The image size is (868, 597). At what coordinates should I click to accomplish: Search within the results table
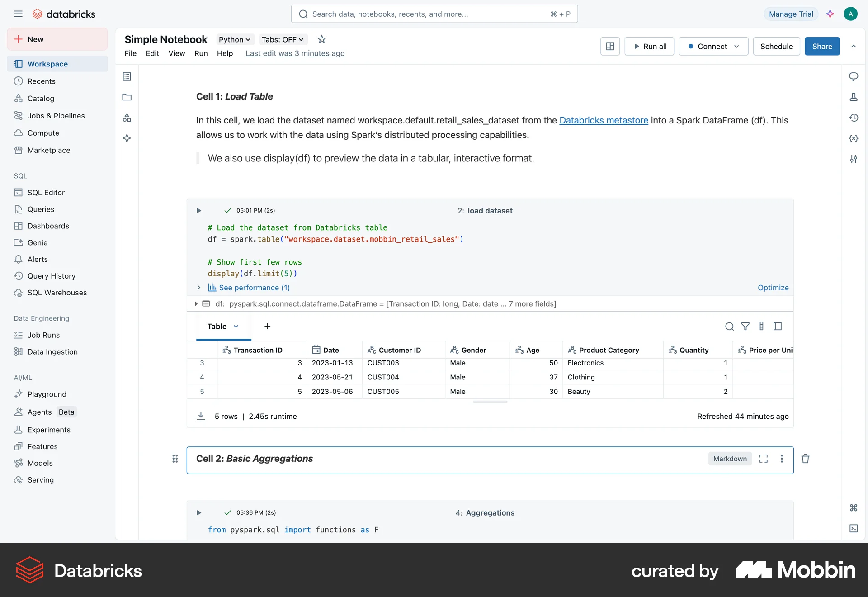pos(729,326)
